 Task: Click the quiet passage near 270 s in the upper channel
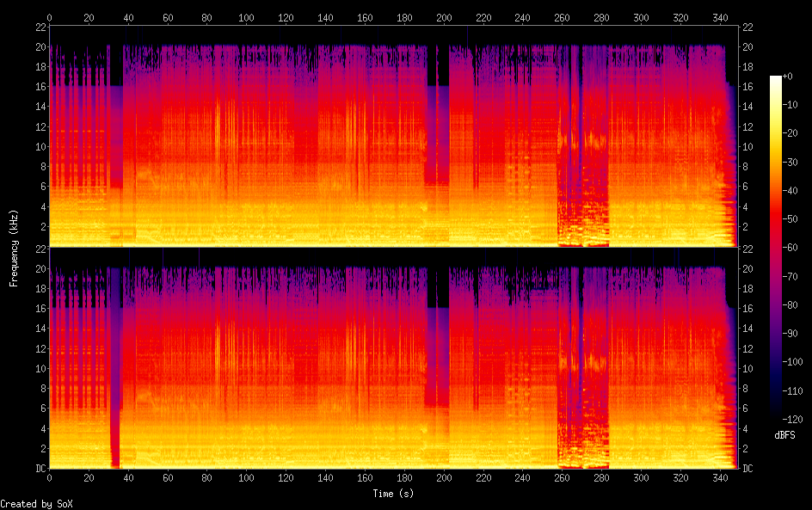[x=581, y=172]
